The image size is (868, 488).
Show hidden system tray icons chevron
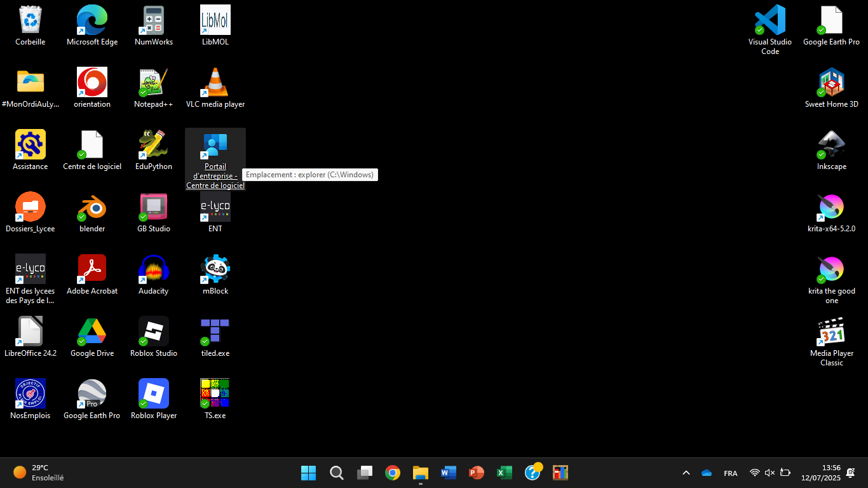[686, 473]
